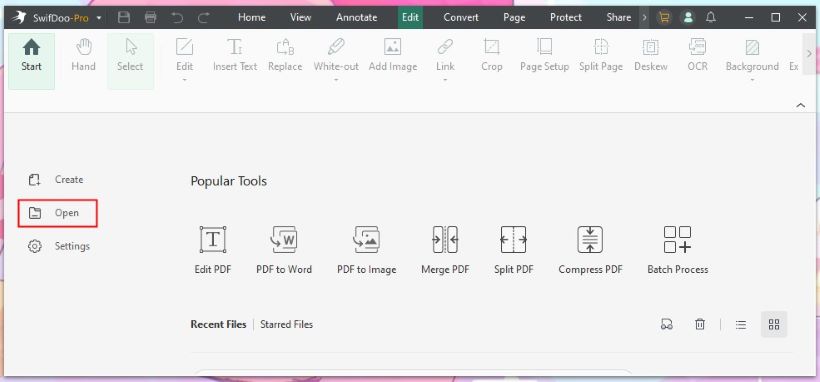Collapse the ribbon with the up chevron
The image size is (820, 382).
point(801,105)
